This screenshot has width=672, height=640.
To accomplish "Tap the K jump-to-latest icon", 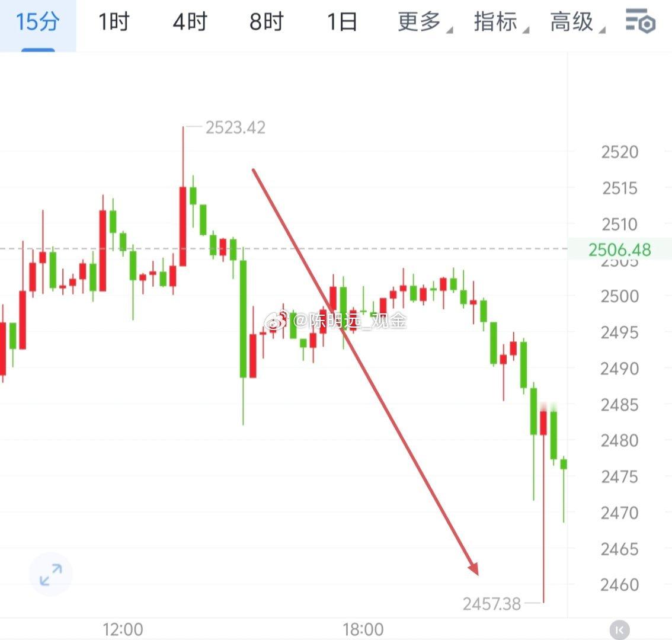I will [x=619, y=630].
